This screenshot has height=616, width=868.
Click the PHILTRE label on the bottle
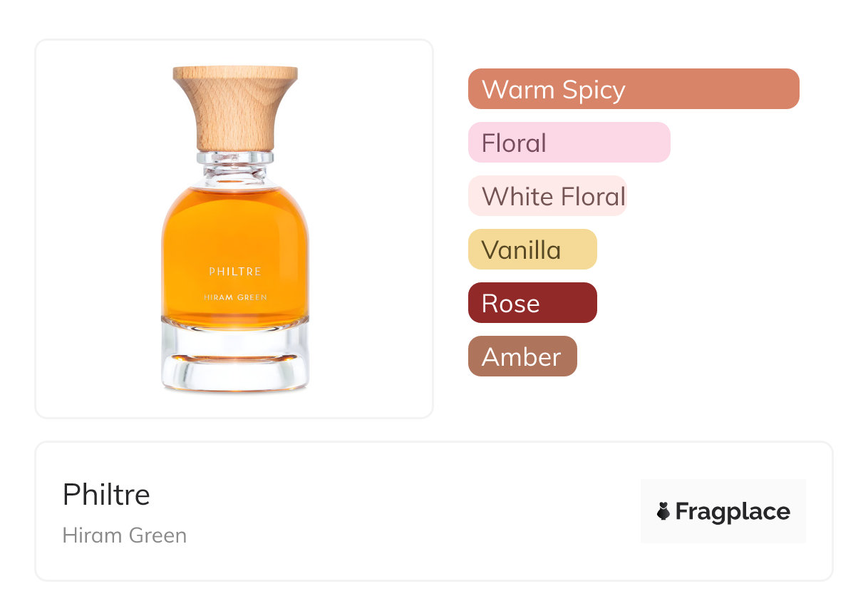coord(235,272)
